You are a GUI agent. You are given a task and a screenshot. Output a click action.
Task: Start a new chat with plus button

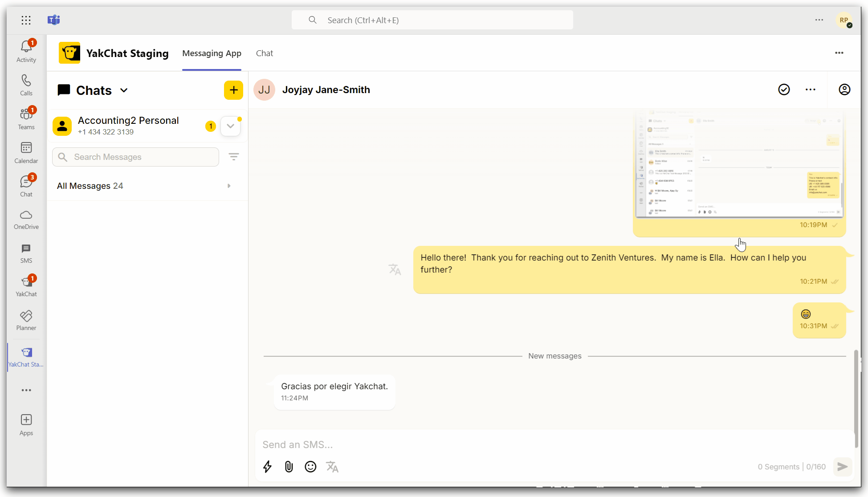click(x=233, y=90)
